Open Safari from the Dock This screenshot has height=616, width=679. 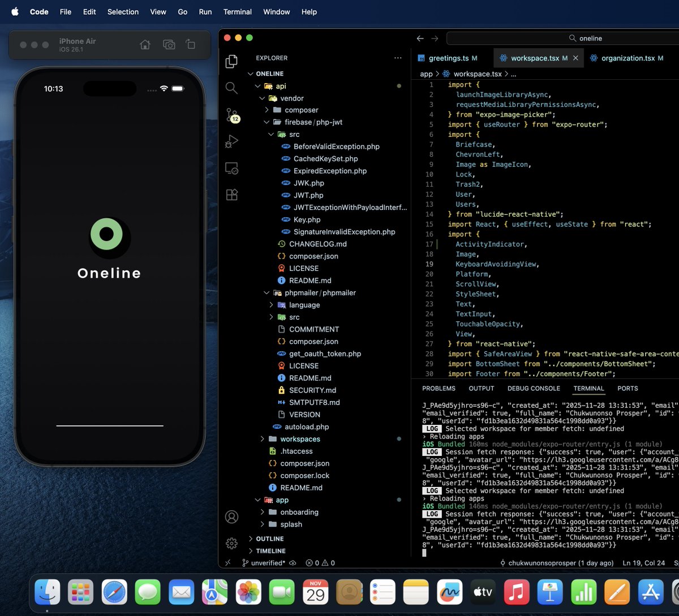114,592
